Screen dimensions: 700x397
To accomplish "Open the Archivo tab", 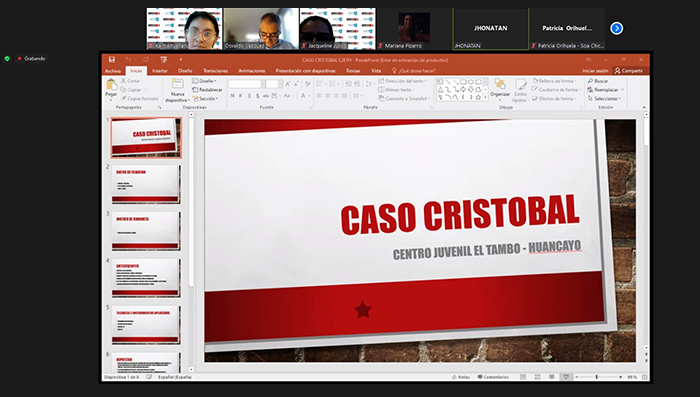I will coord(113,71).
